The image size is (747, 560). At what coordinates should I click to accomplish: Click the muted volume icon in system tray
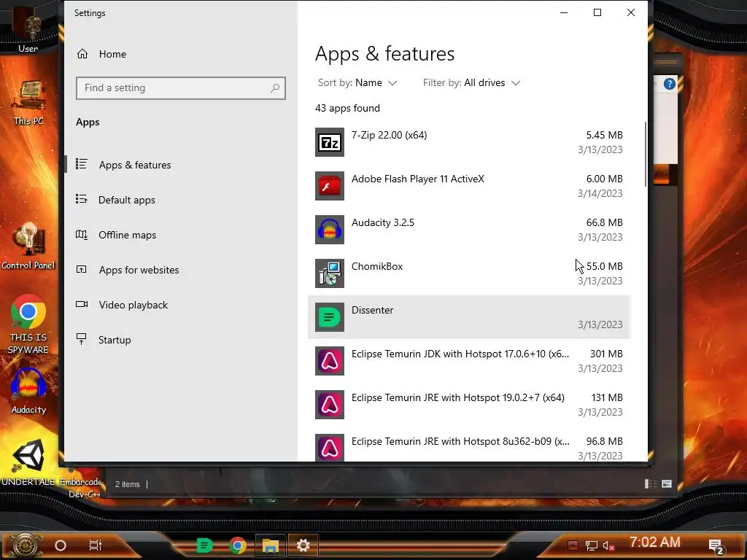coord(608,545)
